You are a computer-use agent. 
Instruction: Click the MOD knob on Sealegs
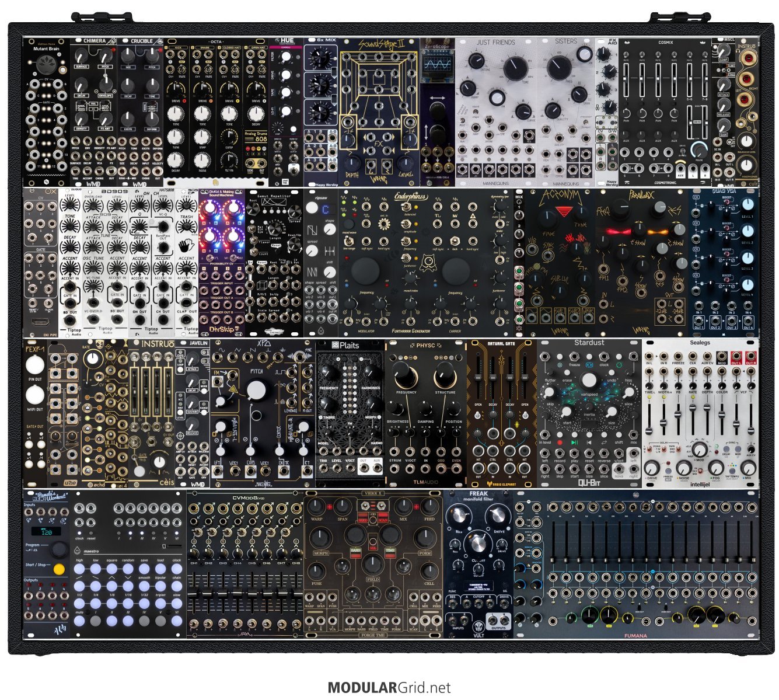pos(700,450)
